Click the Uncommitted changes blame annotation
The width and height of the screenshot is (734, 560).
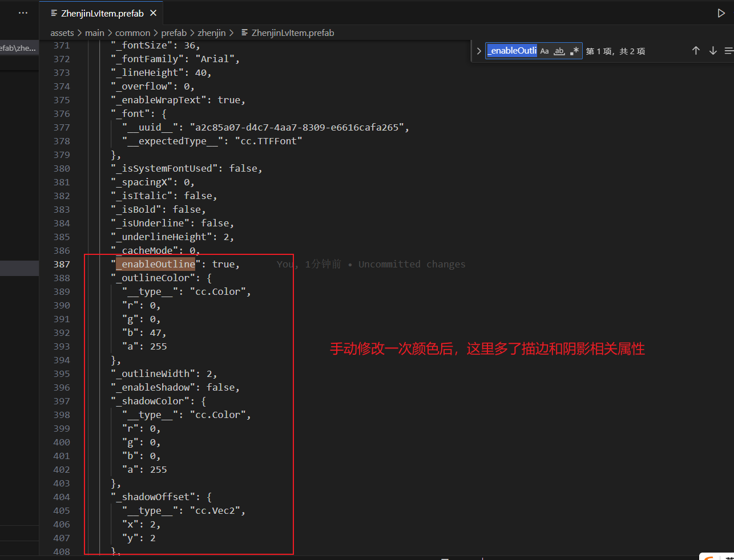[412, 264]
